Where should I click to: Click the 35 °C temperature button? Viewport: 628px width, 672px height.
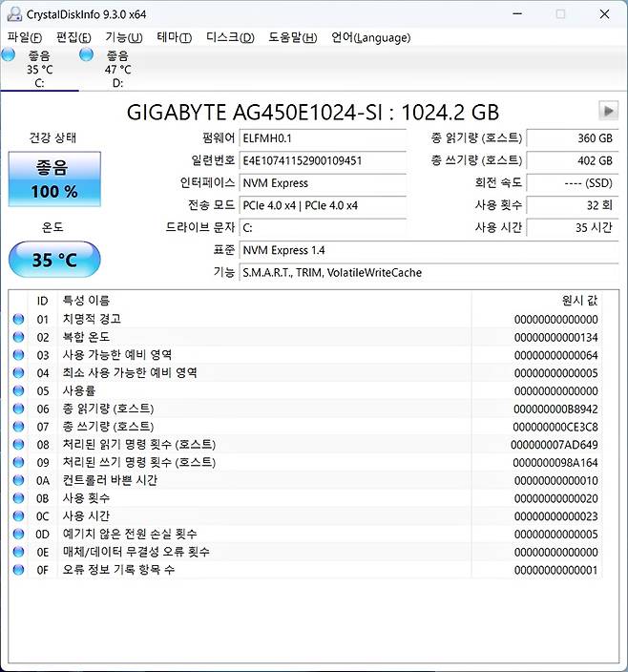coord(54,259)
